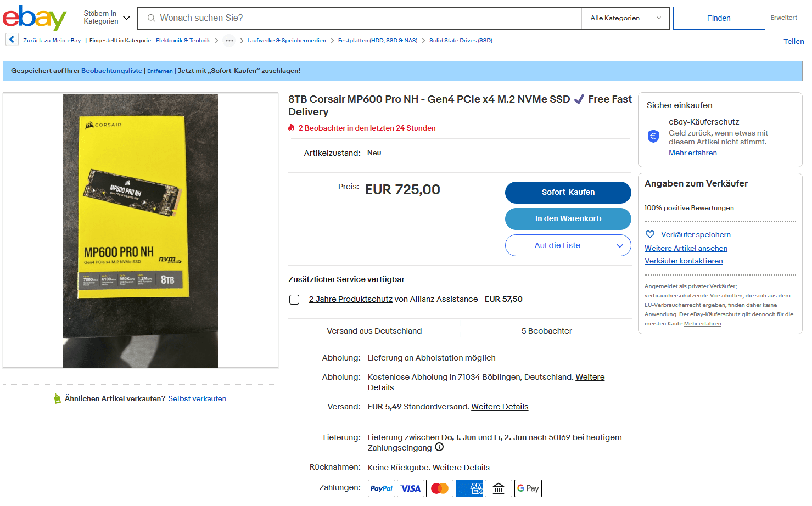
Task: Open the Alle Kategorien dropdown
Action: coord(625,18)
